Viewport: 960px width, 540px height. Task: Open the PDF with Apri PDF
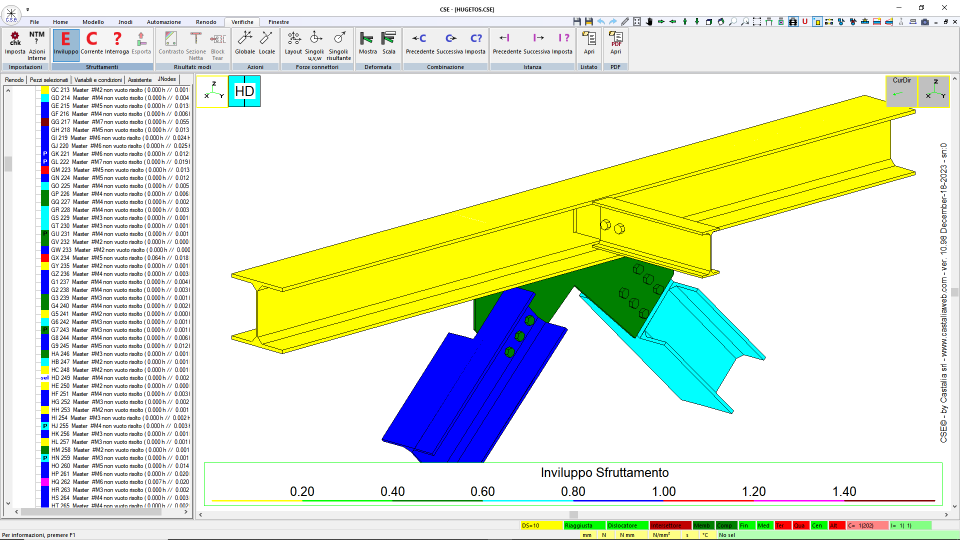coord(616,43)
